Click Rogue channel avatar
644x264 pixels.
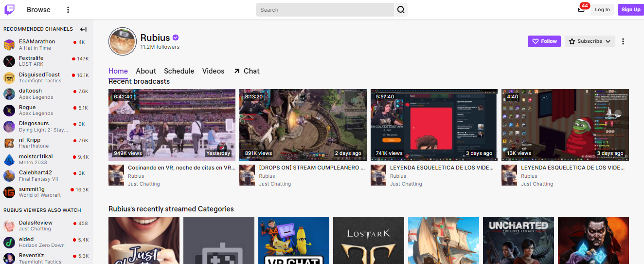tap(9, 110)
